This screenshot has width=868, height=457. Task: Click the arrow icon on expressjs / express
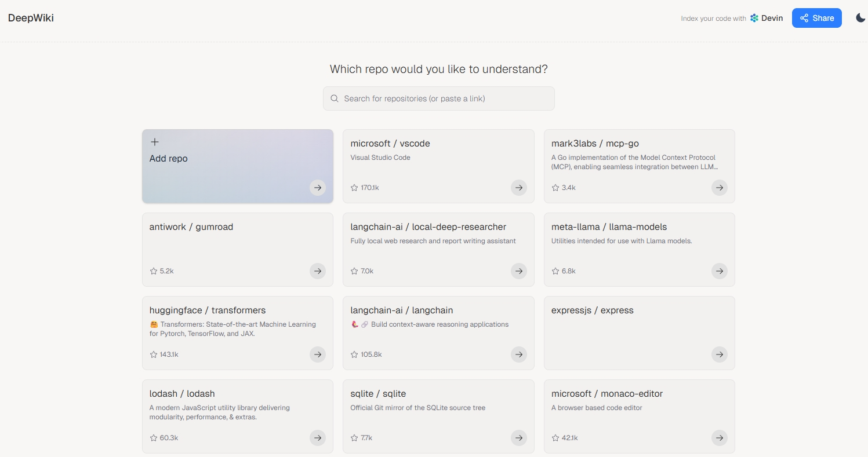[719, 354]
